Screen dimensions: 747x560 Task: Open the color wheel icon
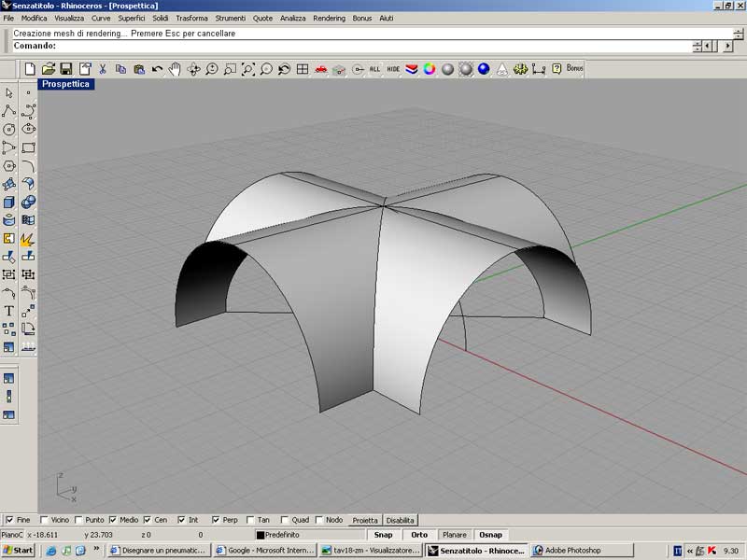[430, 69]
